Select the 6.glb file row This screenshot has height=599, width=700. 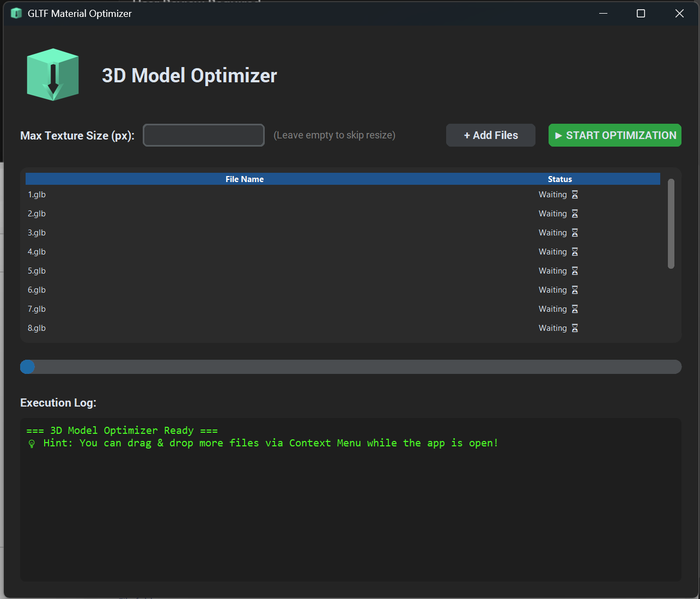[343, 290]
